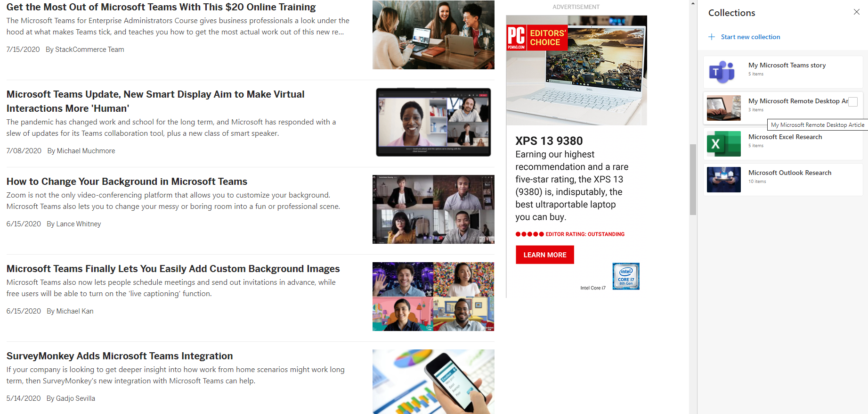The image size is (868, 414).
Task: Click '3 items' under Remote Desktop collection
Action: 756,110
